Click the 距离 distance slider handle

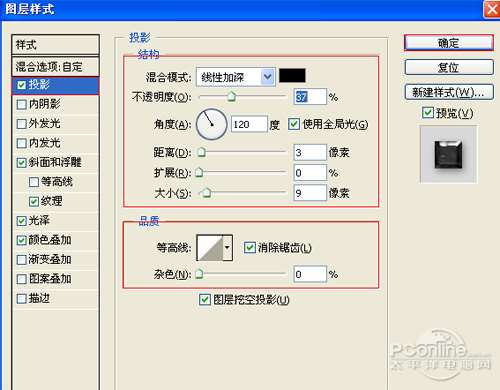[201, 153]
